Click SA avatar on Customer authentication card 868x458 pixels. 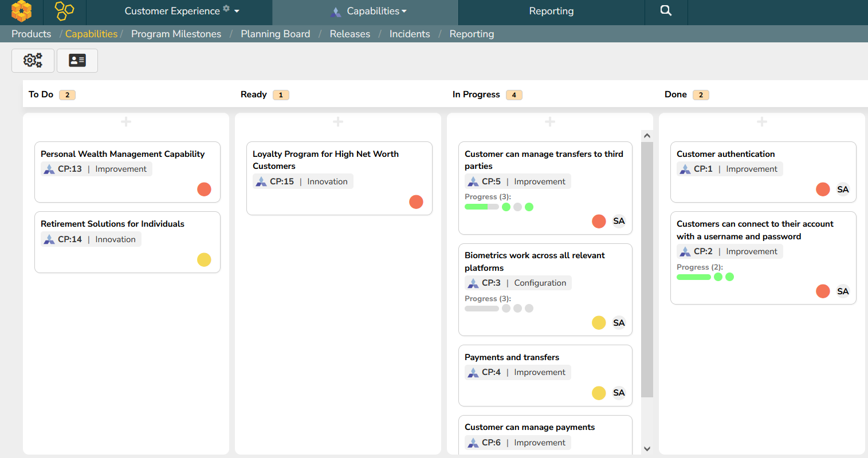coord(843,189)
